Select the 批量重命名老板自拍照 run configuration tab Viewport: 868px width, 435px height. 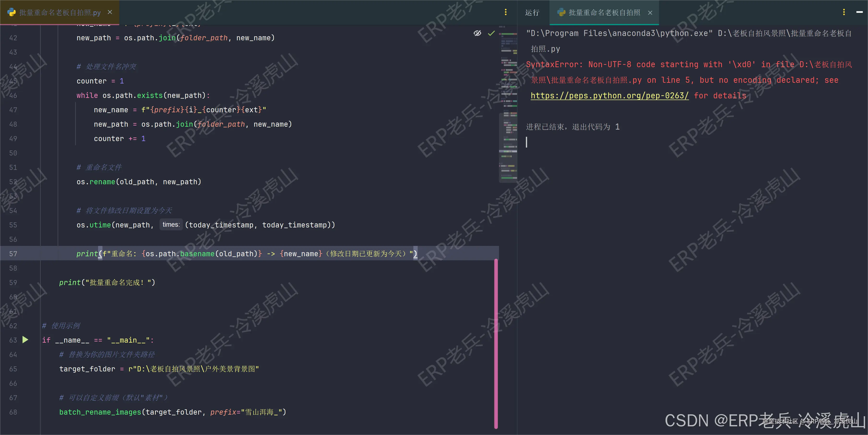point(604,13)
